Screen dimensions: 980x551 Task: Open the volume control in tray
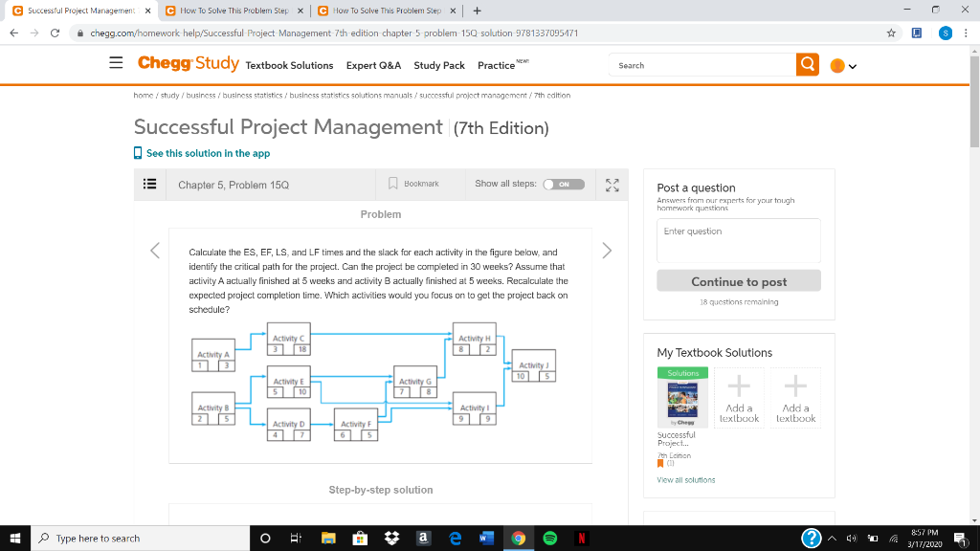coord(851,538)
